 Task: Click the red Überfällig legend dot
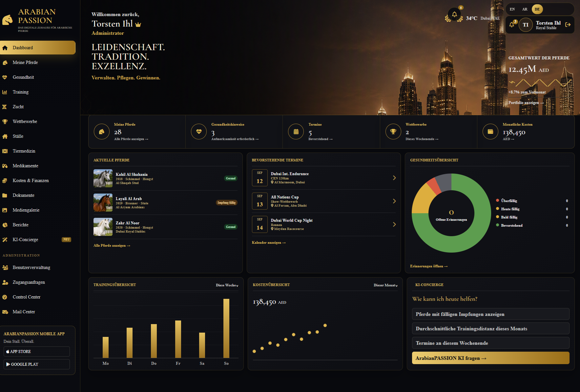point(498,200)
